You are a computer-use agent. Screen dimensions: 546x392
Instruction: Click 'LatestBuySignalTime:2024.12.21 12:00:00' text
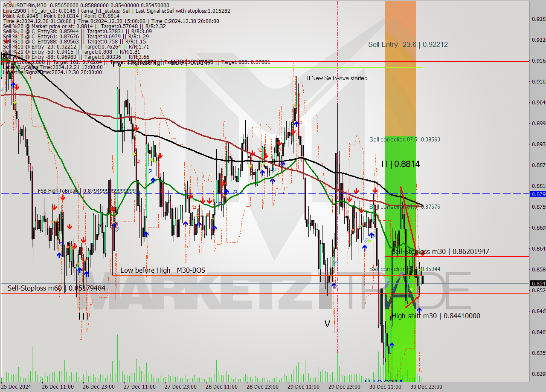click(52, 67)
